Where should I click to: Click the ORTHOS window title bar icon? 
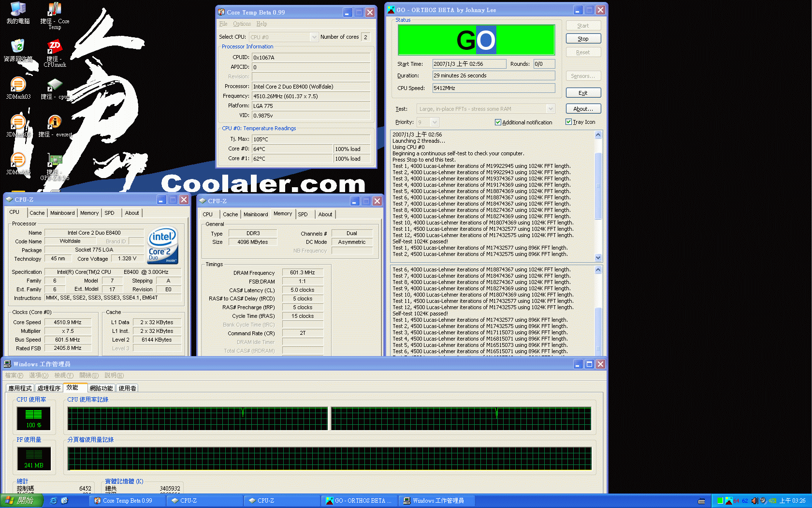(x=391, y=10)
